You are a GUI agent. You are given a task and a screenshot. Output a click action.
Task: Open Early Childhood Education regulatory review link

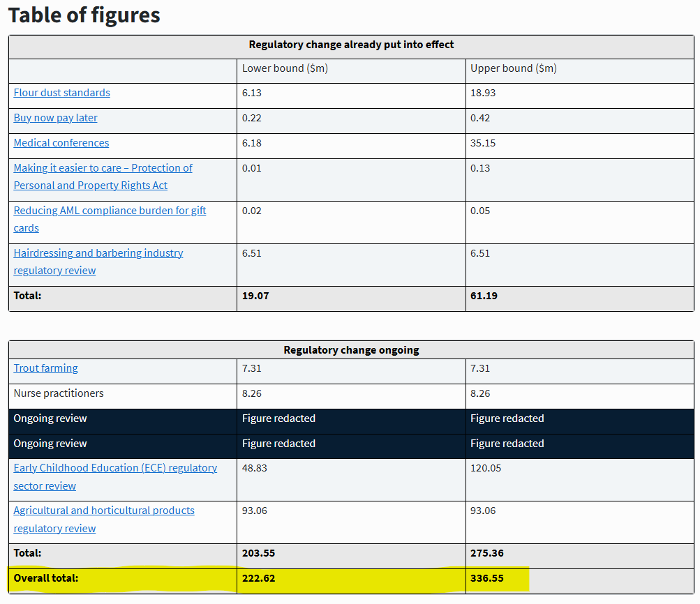pyautogui.click(x=115, y=476)
